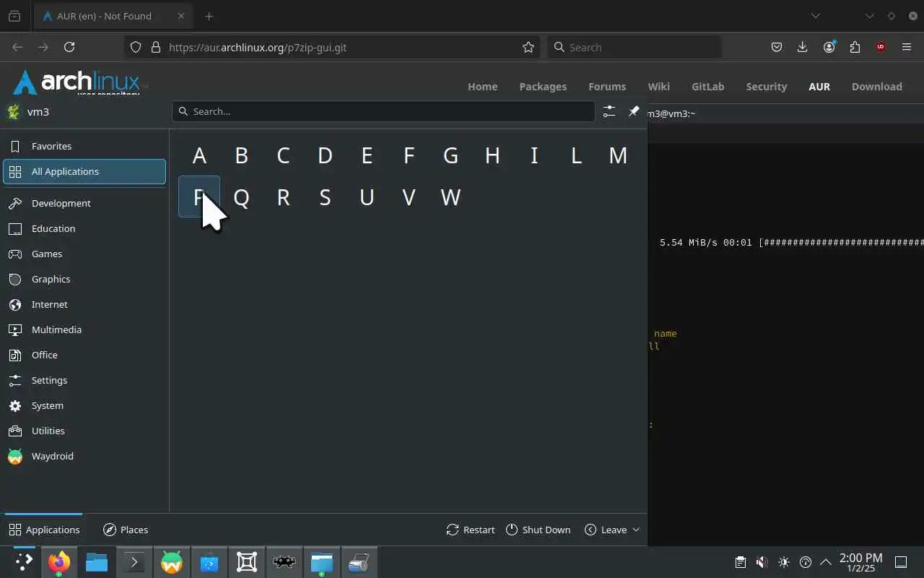Open the Graphics category

pyautogui.click(x=84, y=279)
